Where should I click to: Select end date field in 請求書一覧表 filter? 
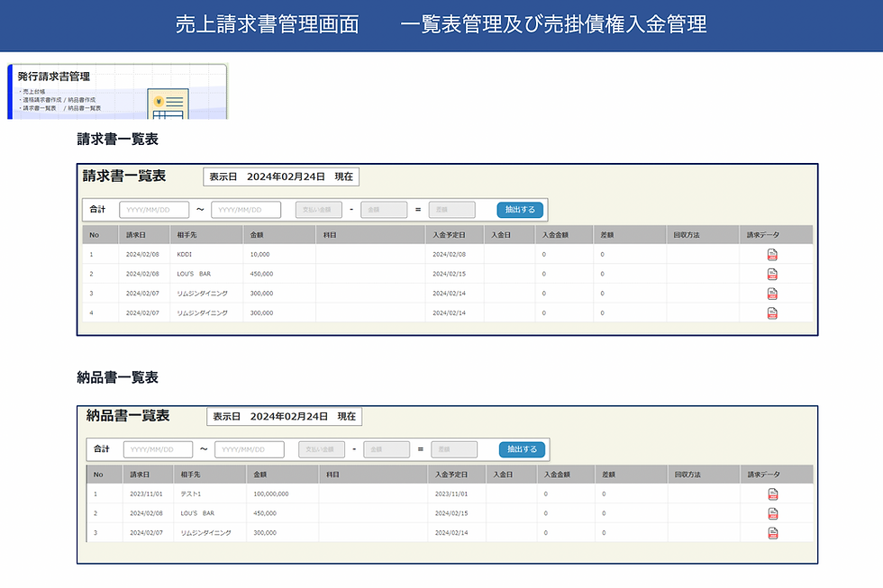tap(246, 210)
